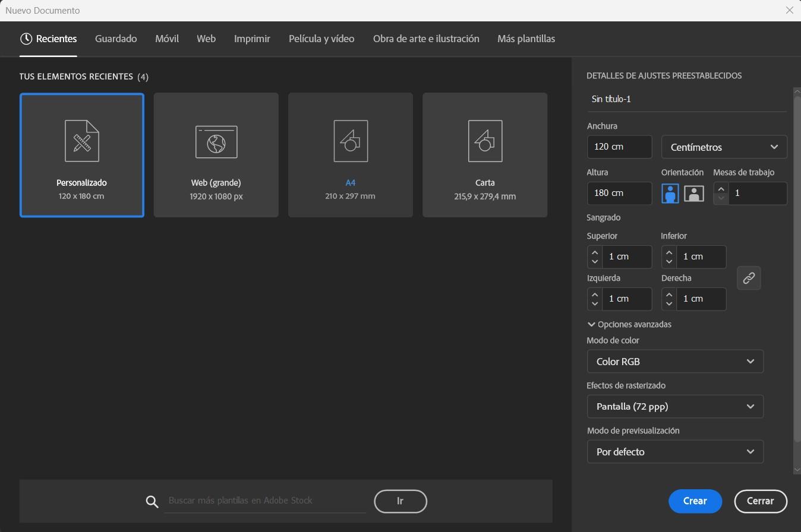Click the Ir search button
801x532 pixels.
pyautogui.click(x=400, y=501)
